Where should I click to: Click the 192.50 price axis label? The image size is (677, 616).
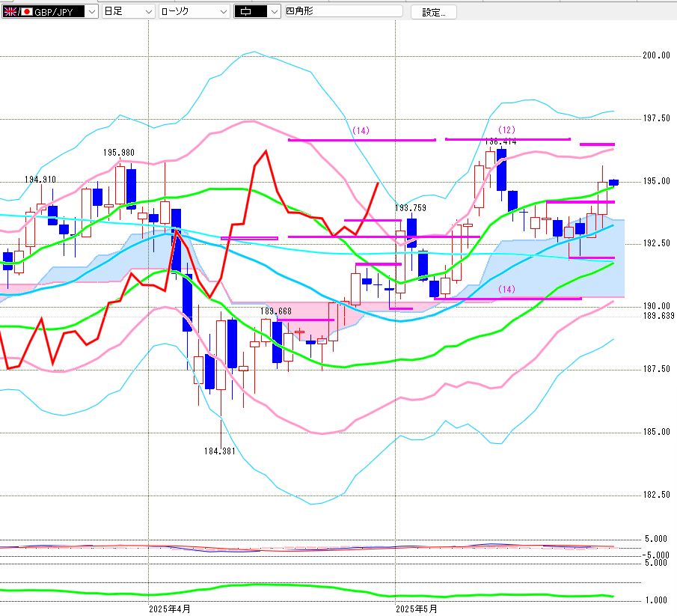click(656, 243)
